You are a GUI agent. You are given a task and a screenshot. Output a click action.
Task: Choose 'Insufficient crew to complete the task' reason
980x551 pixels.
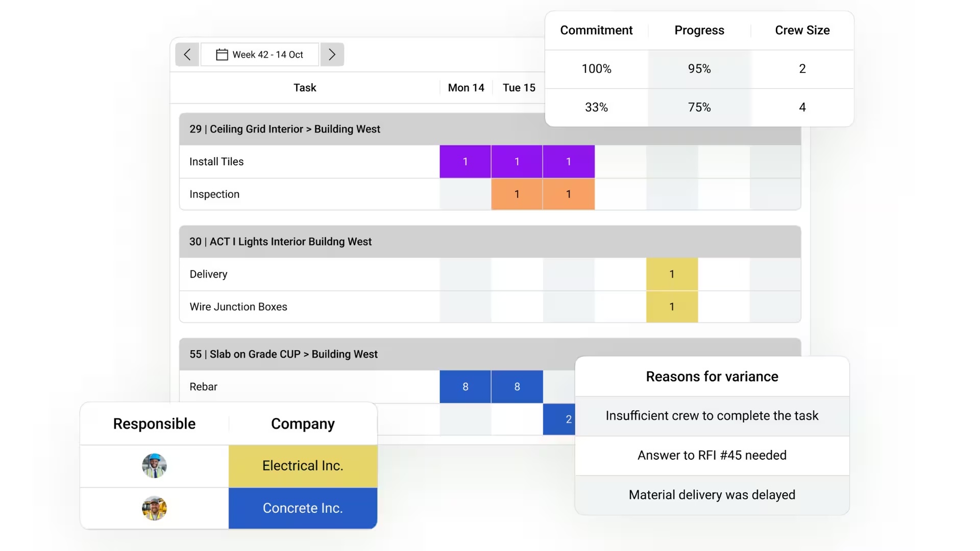712,416
